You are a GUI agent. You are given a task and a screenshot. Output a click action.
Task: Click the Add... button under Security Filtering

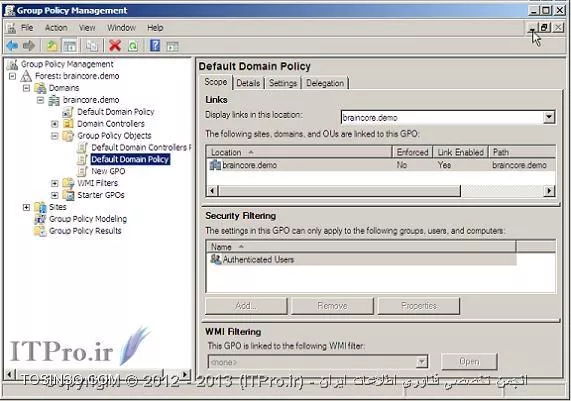[246, 306]
